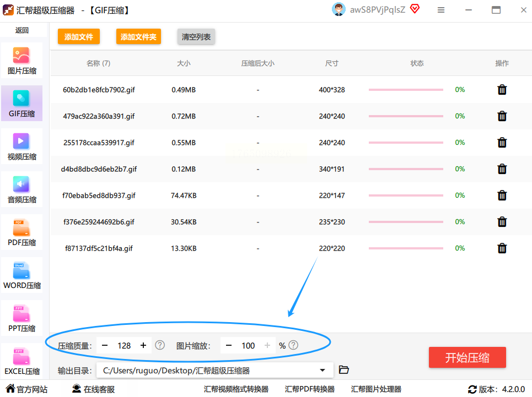Click the 压缩质量 value field showing 128

point(124,345)
